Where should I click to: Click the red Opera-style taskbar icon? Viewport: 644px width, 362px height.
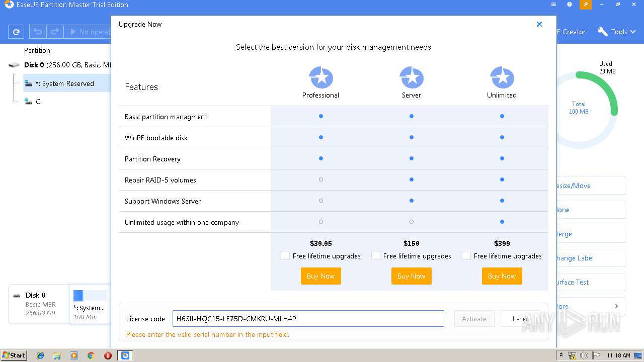108,355
